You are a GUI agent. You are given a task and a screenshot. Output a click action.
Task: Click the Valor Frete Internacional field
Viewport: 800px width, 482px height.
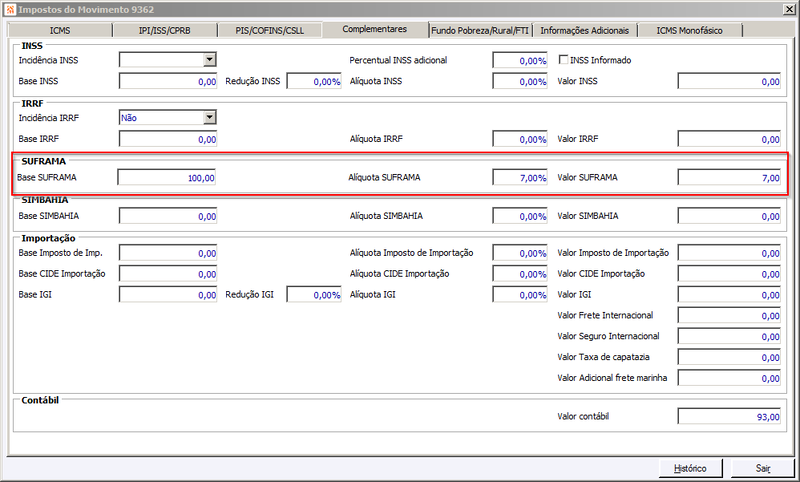(x=729, y=315)
